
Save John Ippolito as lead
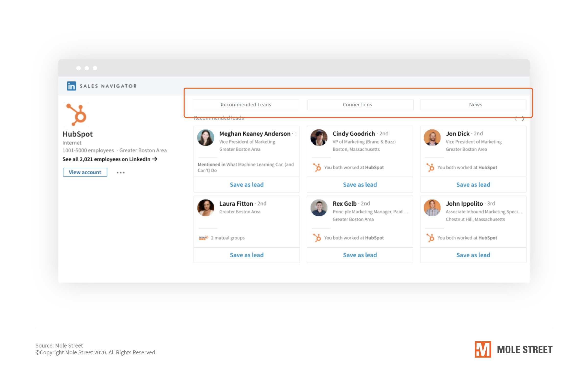click(x=473, y=255)
